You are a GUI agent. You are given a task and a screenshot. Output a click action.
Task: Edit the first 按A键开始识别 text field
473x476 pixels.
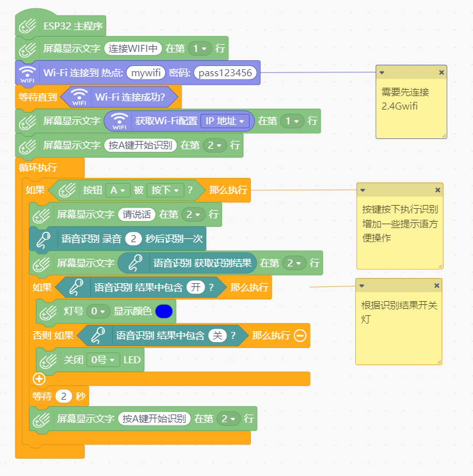pyautogui.click(x=140, y=145)
